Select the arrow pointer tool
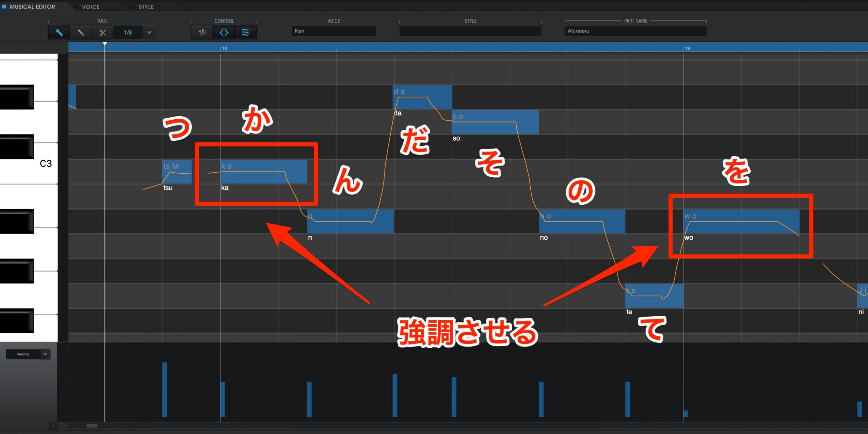Screen dimensions: 868x434 click(59, 33)
